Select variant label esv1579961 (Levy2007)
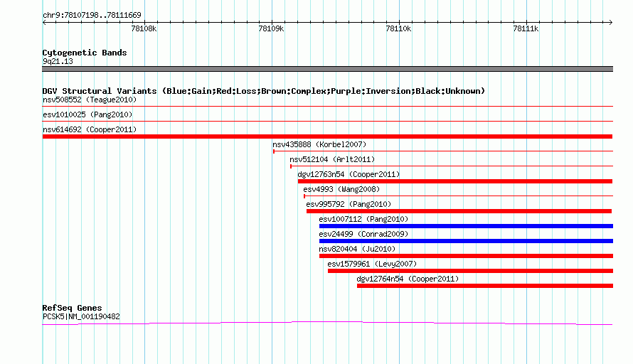Image resolution: width=633 pixels, height=364 pixels. 372,264
